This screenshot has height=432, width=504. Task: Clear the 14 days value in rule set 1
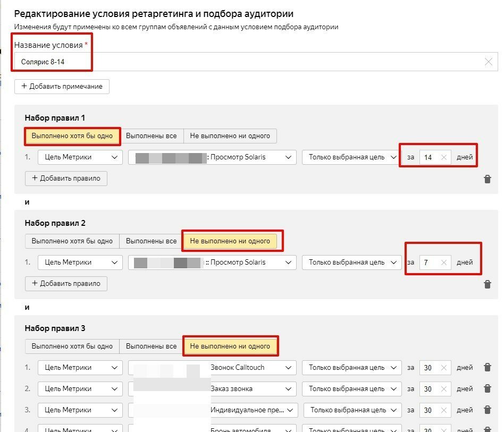click(444, 157)
